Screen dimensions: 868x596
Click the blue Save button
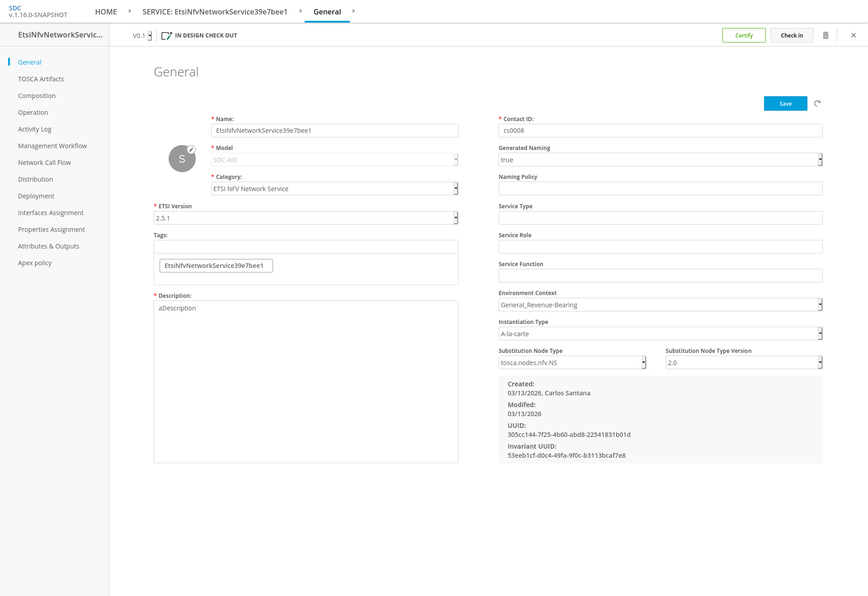click(785, 103)
